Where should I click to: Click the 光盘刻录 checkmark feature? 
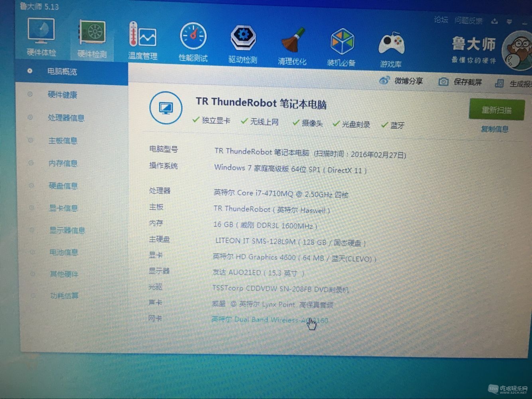click(351, 124)
